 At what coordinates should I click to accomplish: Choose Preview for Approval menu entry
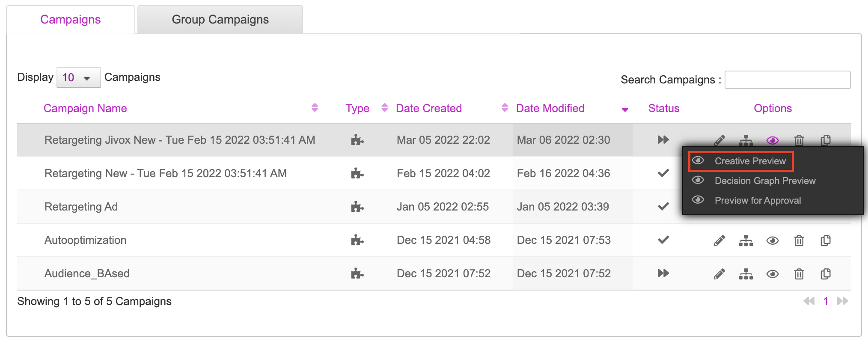[758, 201]
